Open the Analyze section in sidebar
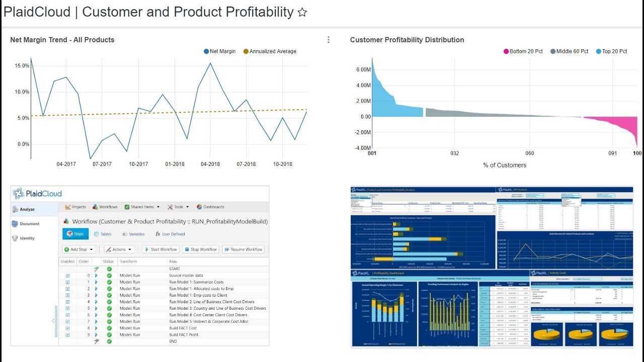Viewport: 644px width, 362px height. point(34,209)
